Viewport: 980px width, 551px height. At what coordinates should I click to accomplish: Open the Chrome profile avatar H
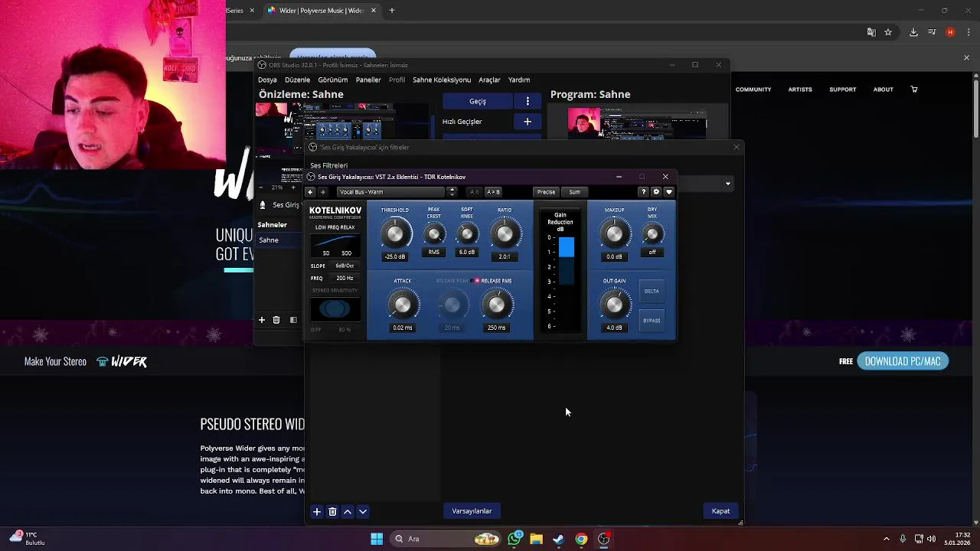[950, 32]
